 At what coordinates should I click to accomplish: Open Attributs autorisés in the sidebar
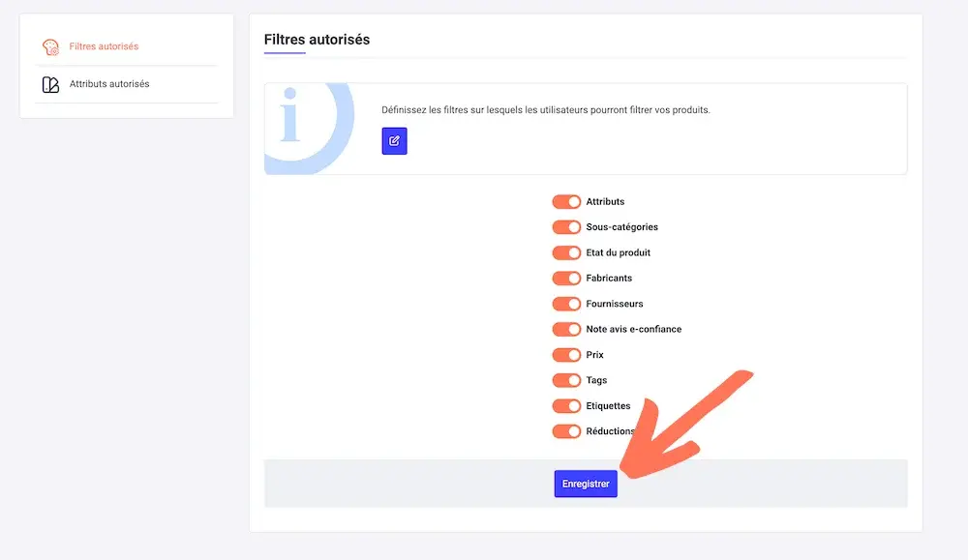[109, 84]
